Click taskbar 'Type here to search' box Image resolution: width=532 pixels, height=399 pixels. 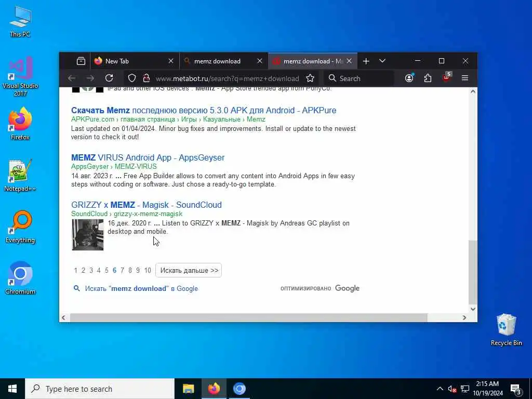[x=100, y=389]
